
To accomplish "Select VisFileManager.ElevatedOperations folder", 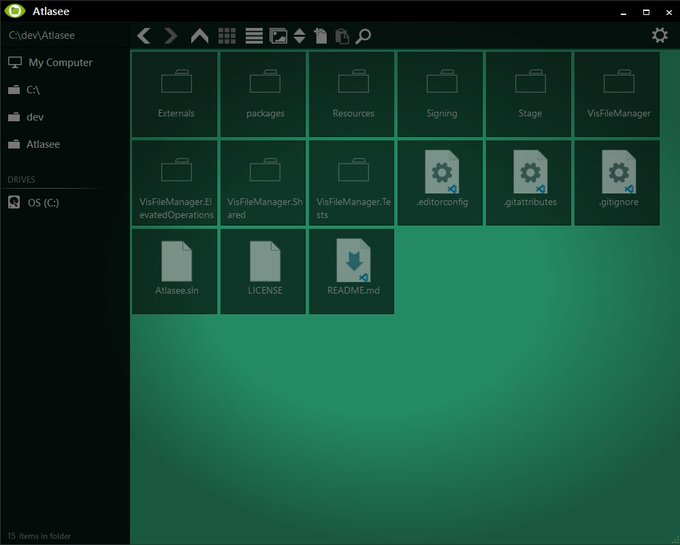I will click(x=175, y=183).
